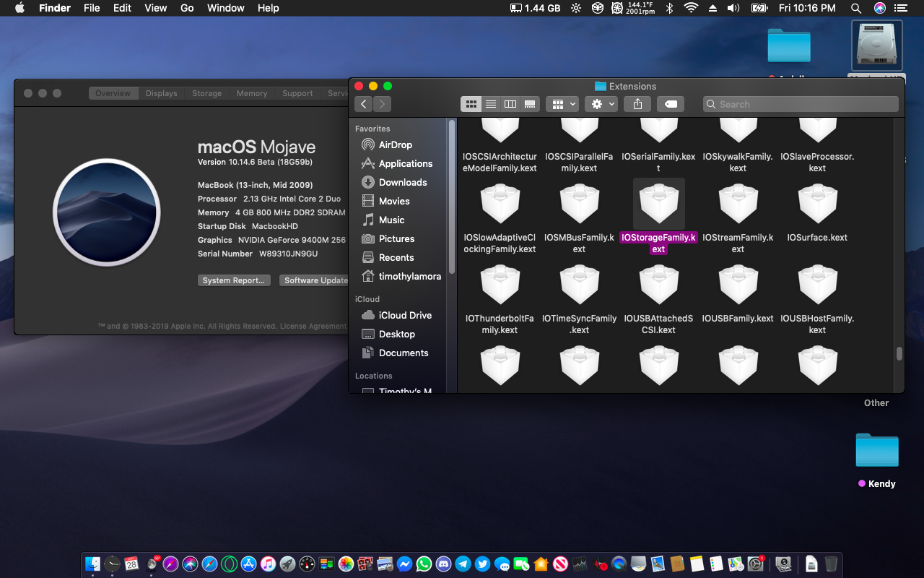Switch to Memory tab in About This Mac
The width and height of the screenshot is (924, 578).
tap(251, 93)
